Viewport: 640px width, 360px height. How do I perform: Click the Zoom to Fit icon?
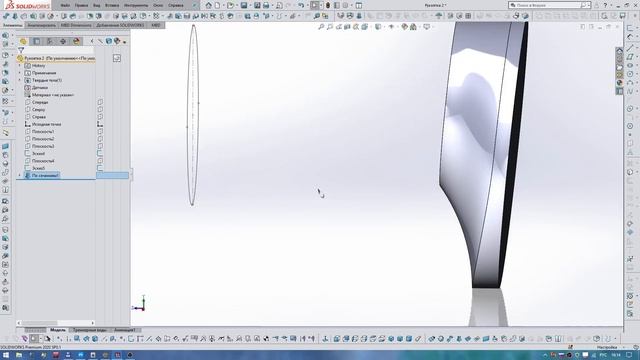point(321,27)
